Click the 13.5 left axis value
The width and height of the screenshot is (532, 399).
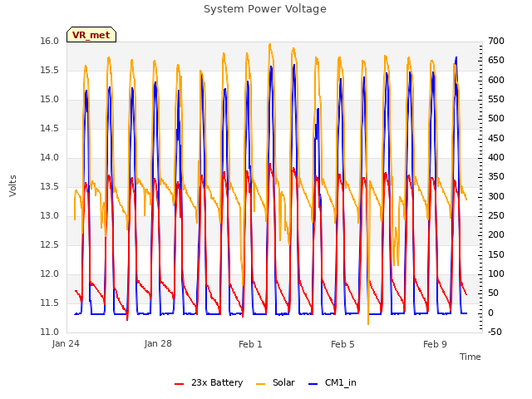coord(50,186)
